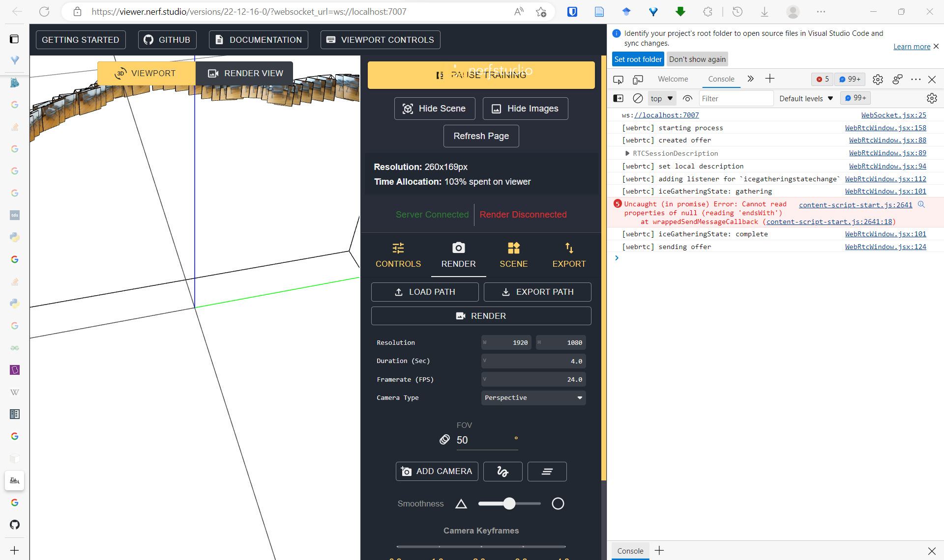
Task: Select the Inspect Element tool in DevTools
Action: click(x=618, y=79)
